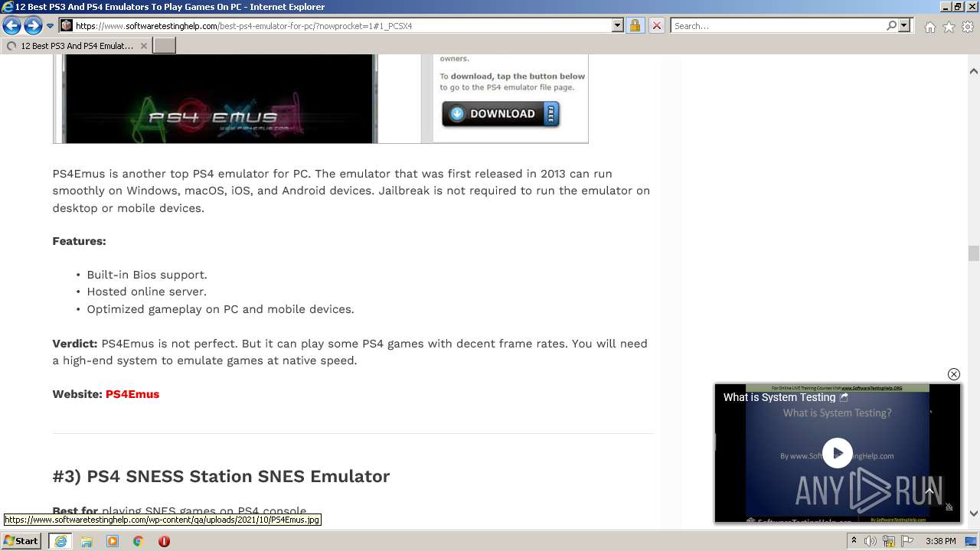980x551 pixels.
Task: Click the browser Search box
Action: 778,26
